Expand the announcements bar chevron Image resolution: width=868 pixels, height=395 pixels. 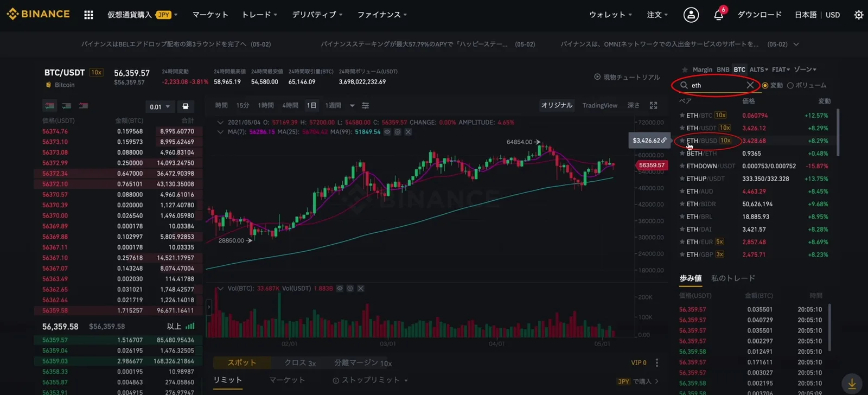tap(796, 44)
